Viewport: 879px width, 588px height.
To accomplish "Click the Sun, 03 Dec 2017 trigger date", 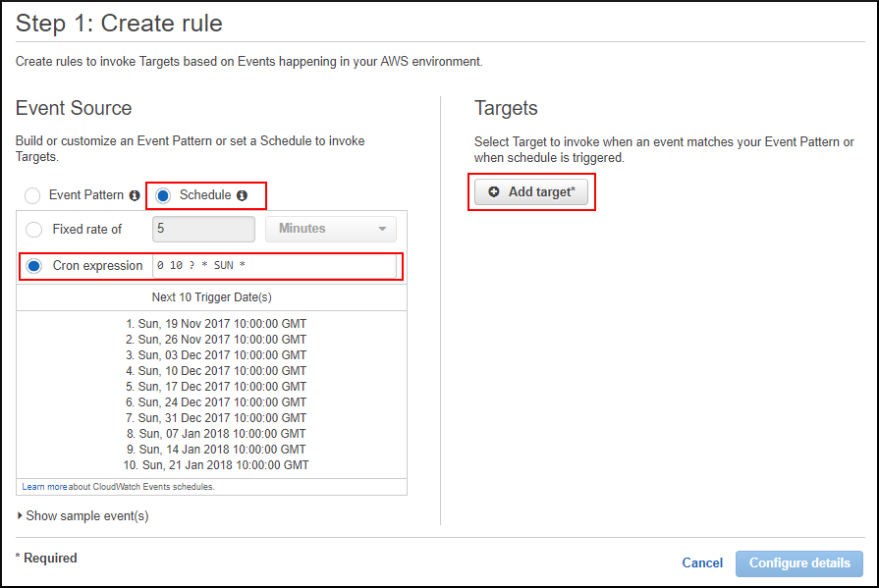I will (x=215, y=354).
